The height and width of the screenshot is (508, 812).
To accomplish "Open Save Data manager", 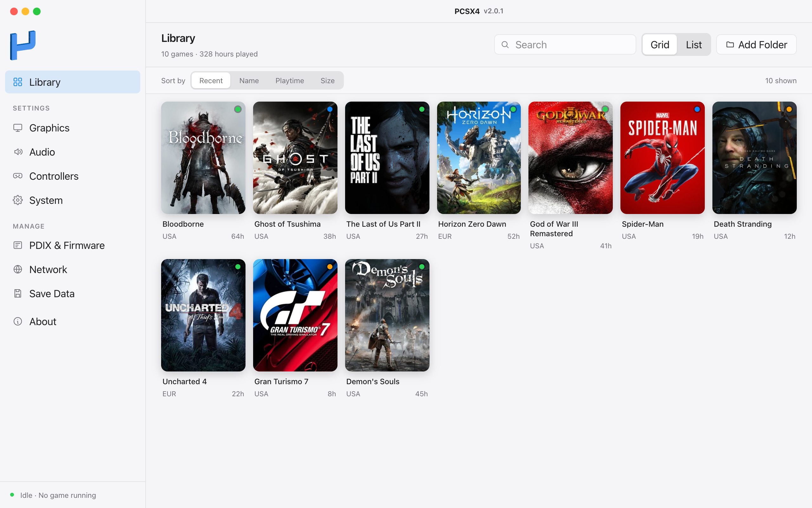I will pos(72,294).
